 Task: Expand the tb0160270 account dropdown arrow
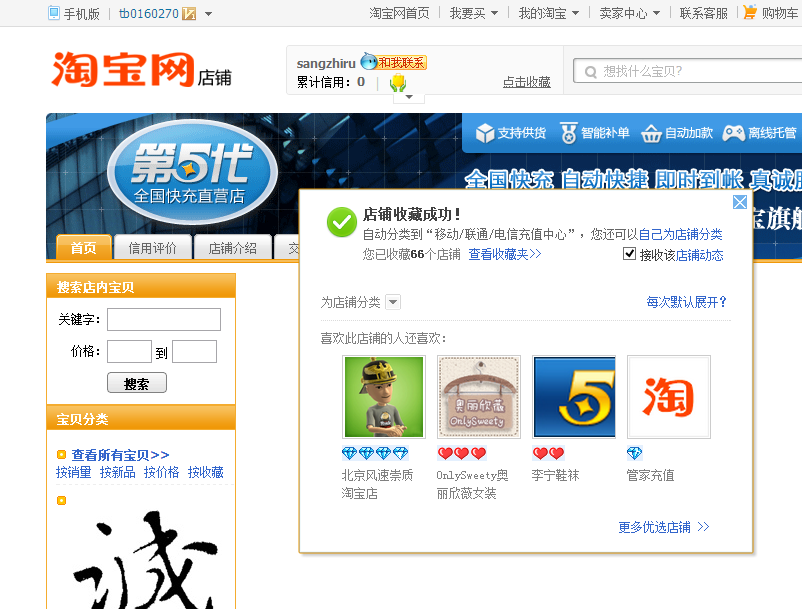coord(208,14)
